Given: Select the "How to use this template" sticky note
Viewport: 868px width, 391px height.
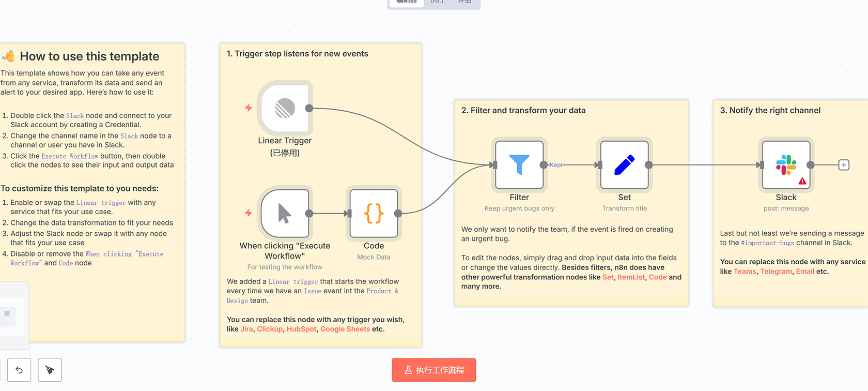Looking at the screenshot, I should (x=89, y=56).
